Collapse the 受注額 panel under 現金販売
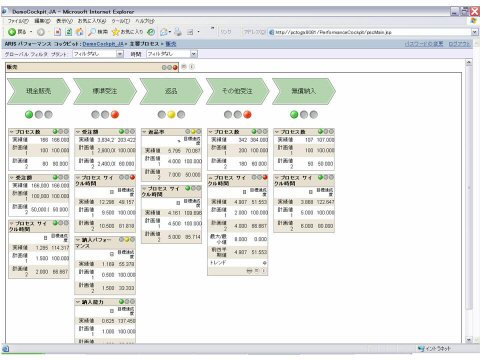This screenshot has height=360, width=480. 12,178
